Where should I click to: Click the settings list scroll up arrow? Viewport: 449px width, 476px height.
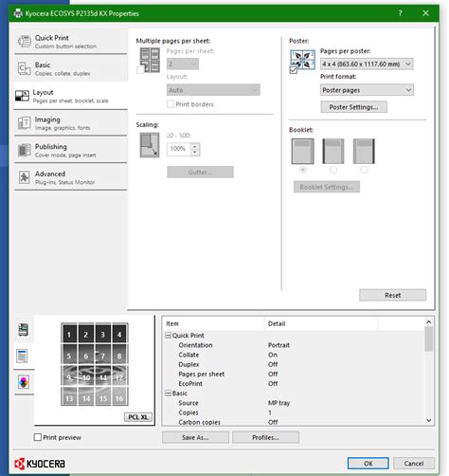[x=428, y=322]
